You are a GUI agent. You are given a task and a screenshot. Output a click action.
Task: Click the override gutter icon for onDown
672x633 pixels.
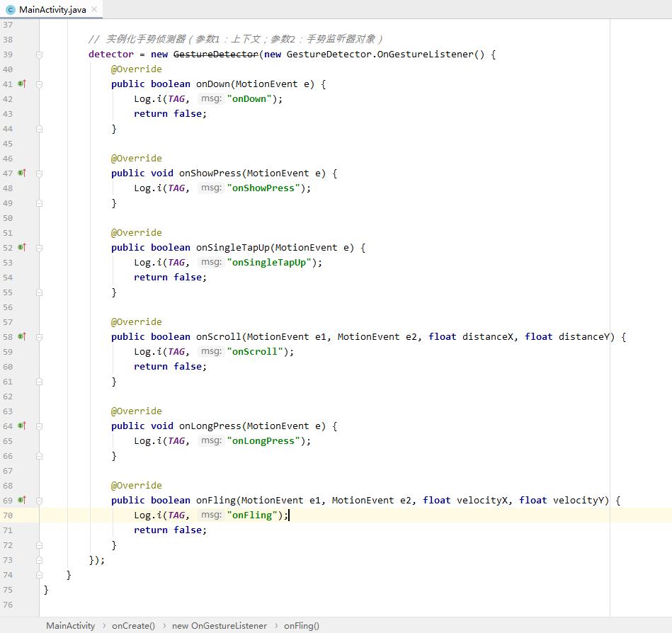(22, 84)
